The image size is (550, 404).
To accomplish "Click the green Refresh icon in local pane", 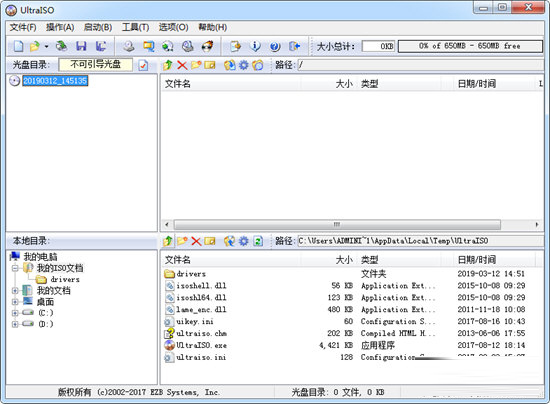I will [x=258, y=241].
